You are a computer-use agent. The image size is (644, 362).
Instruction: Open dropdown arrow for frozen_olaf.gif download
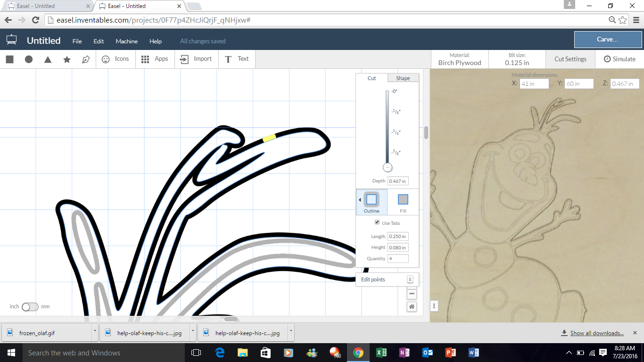point(95,333)
